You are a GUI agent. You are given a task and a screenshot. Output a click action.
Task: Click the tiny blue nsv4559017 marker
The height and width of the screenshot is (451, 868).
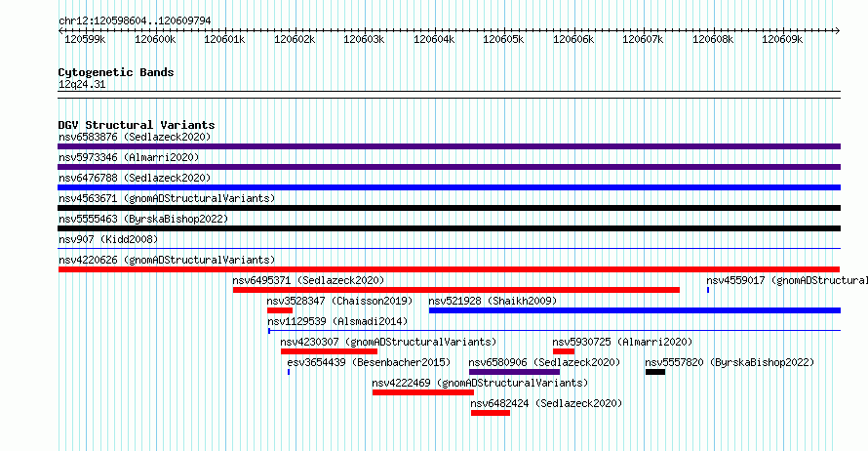(707, 290)
